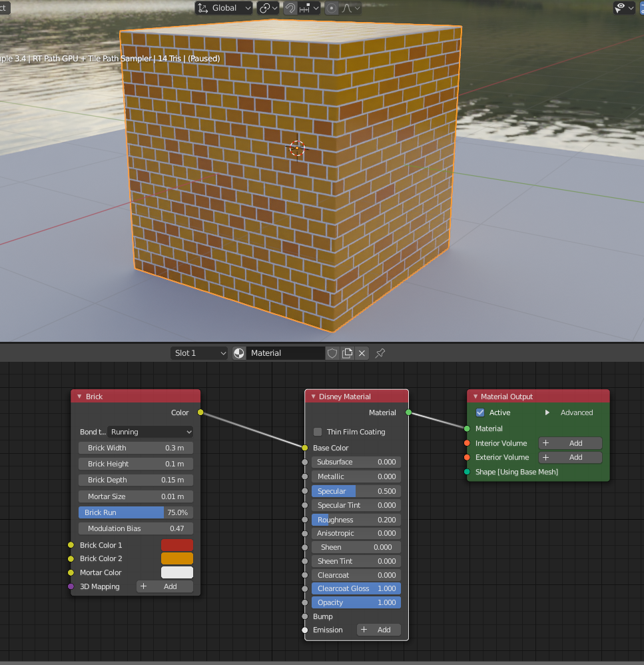
Task: Browse materials via the sphere icon
Action: coord(239,353)
